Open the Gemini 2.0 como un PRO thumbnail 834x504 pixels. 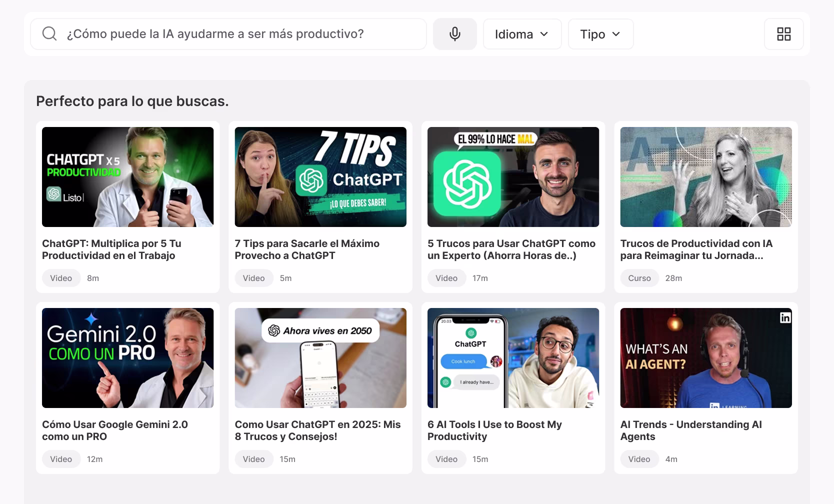[127, 358]
